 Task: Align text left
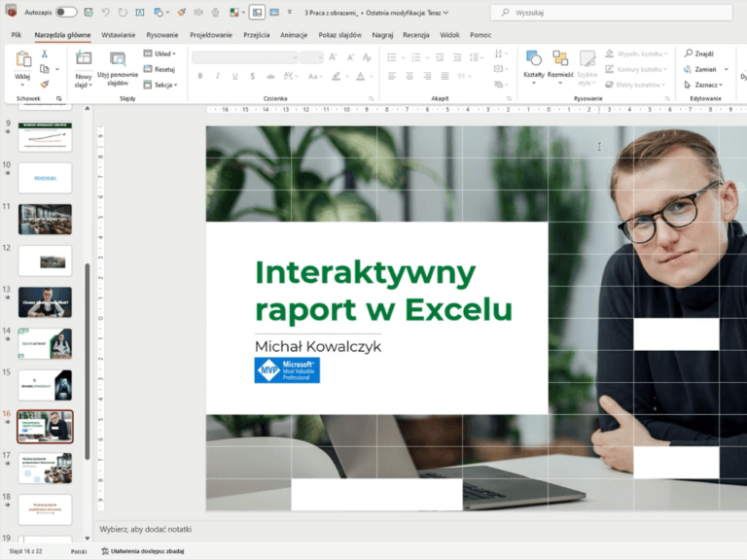tap(392, 76)
